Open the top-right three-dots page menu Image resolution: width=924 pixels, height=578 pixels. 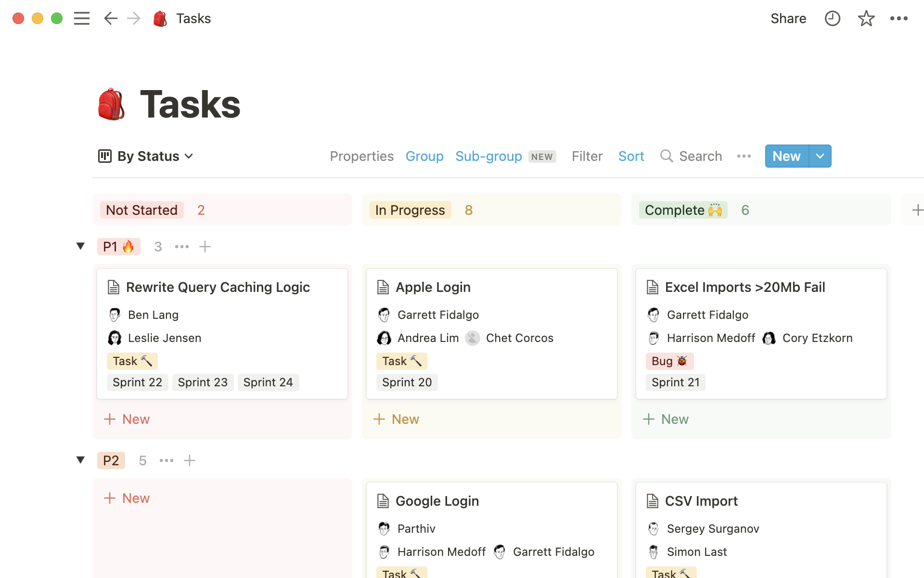898,18
